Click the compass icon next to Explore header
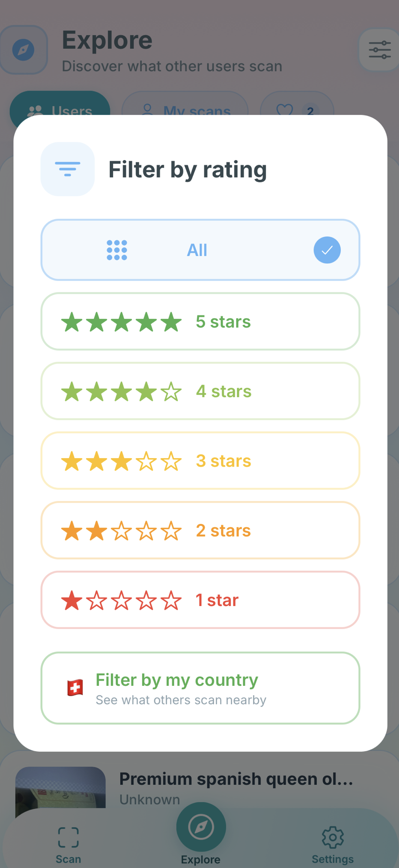 pos(23,49)
